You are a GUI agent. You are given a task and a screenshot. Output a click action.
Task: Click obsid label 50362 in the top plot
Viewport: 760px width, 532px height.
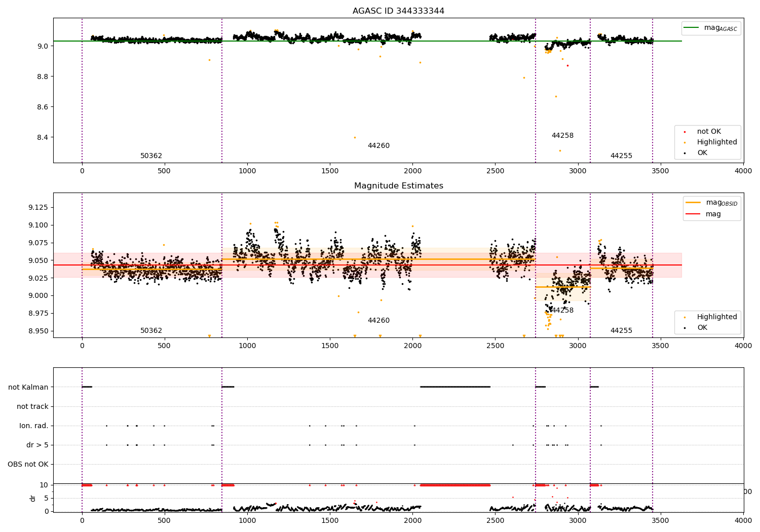(x=151, y=156)
